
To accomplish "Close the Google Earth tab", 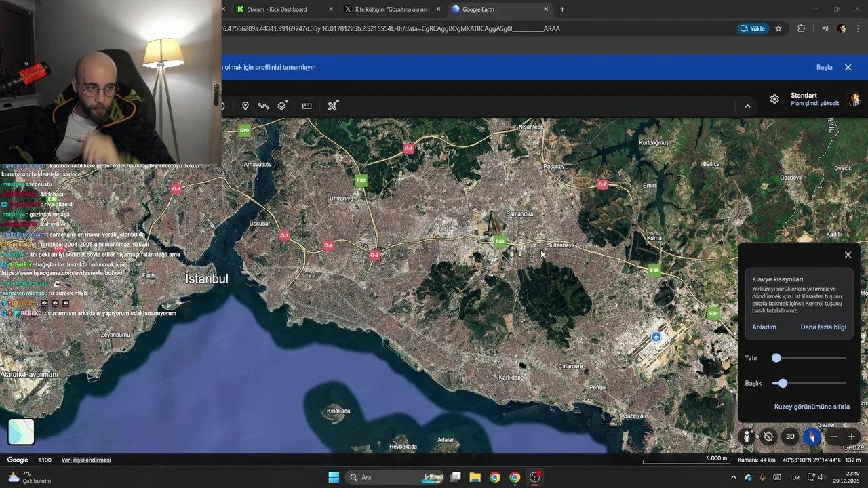I will [x=546, y=9].
